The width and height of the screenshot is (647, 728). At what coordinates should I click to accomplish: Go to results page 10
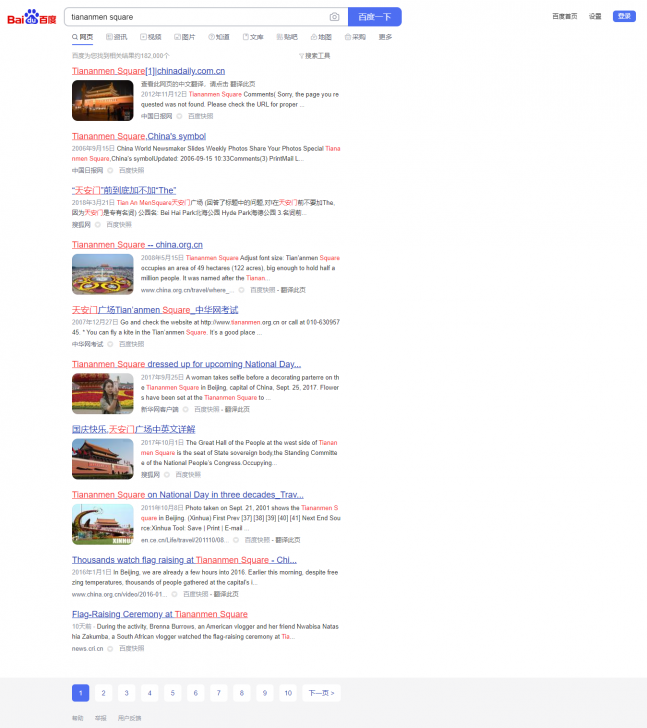point(288,693)
